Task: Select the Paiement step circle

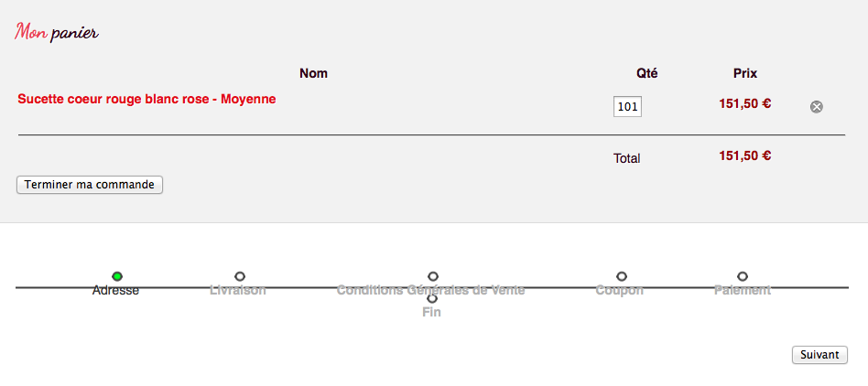Action: (743, 276)
